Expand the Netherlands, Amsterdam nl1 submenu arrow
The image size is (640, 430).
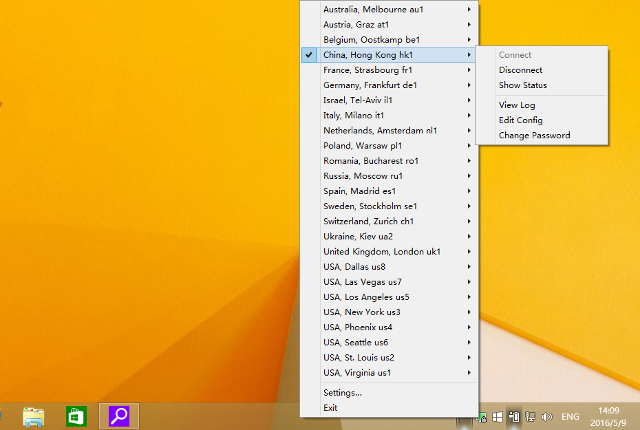pyautogui.click(x=469, y=131)
